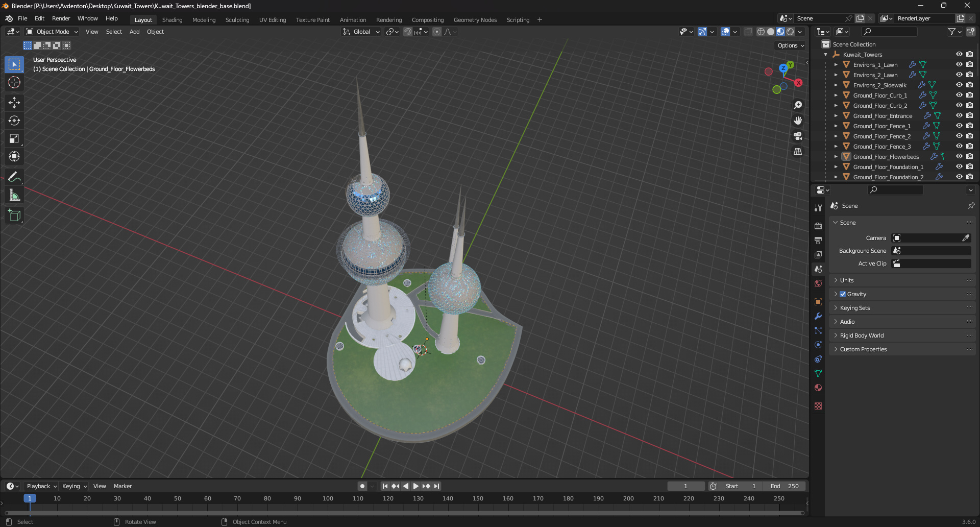Click the auto-keying record button
This screenshot has height=527, width=980.
pos(362,486)
